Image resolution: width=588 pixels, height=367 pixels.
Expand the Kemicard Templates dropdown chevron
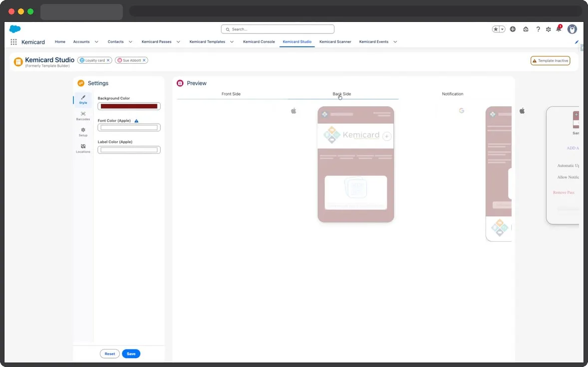pyautogui.click(x=232, y=42)
